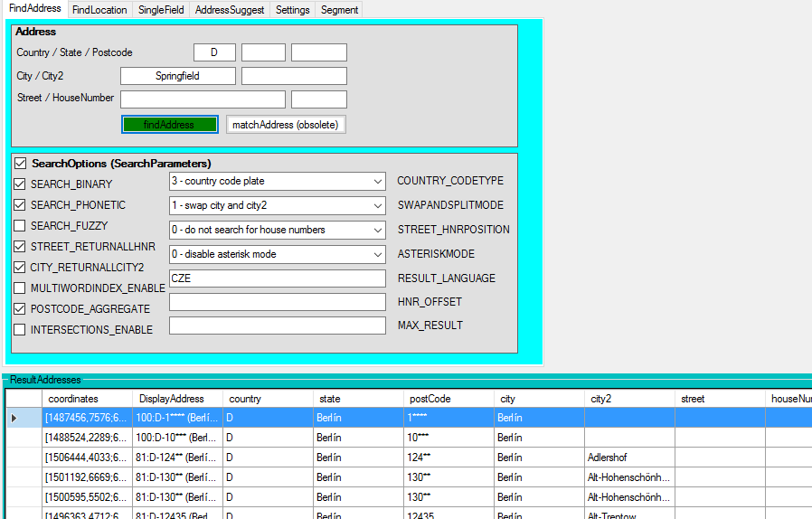Enable the SEARCH_FUZZY checkbox
This screenshot has width=812, height=519.
click(x=20, y=226)
